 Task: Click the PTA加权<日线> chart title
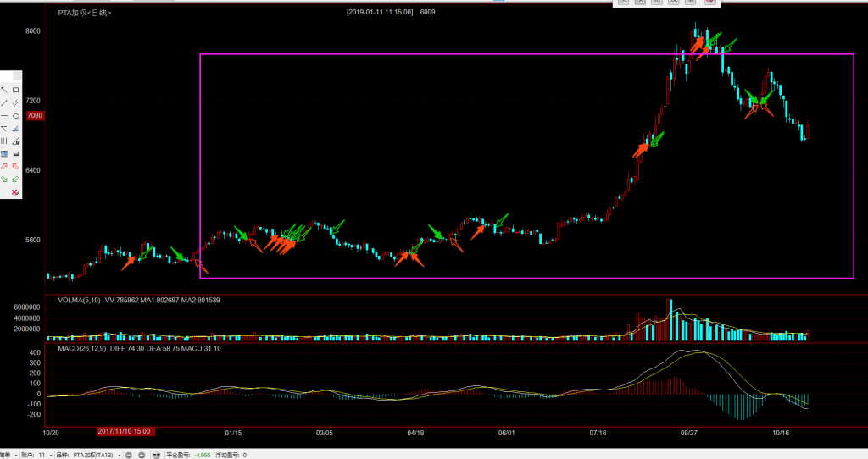point(83,13)
